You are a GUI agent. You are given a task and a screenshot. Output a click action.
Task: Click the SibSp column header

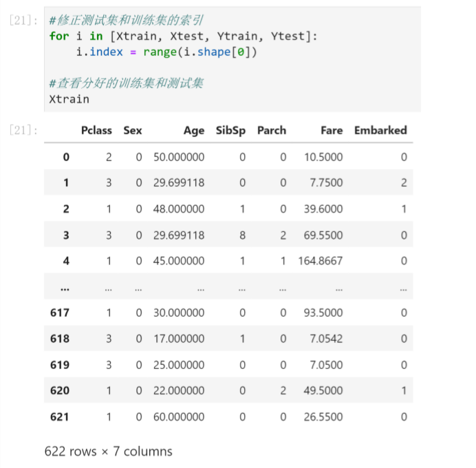click(230, 131)
